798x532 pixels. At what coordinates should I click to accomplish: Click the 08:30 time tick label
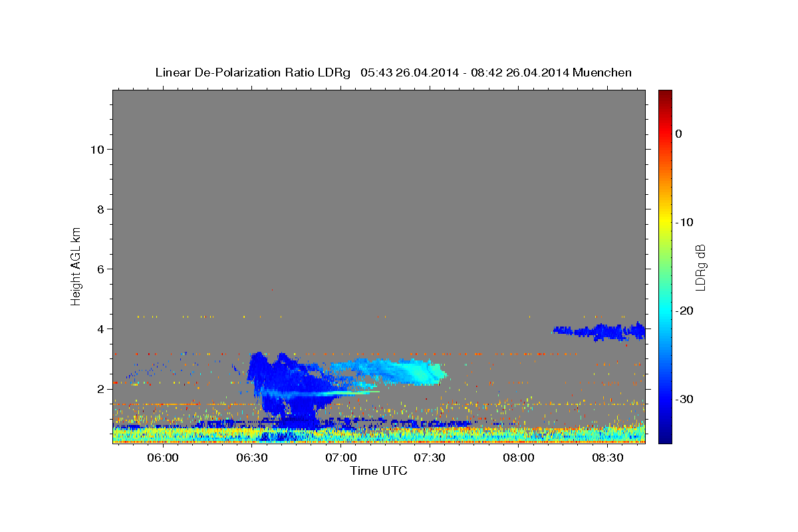(608, 458)
